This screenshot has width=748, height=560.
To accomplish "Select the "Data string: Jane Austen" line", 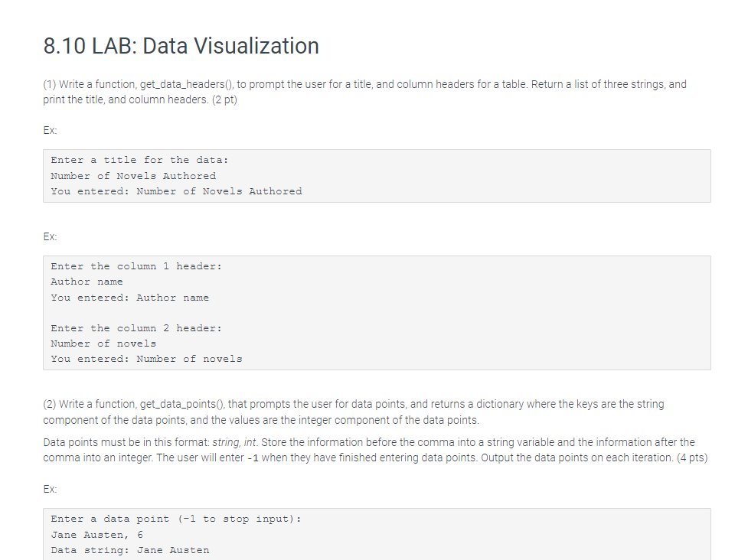I will (129, 550).
